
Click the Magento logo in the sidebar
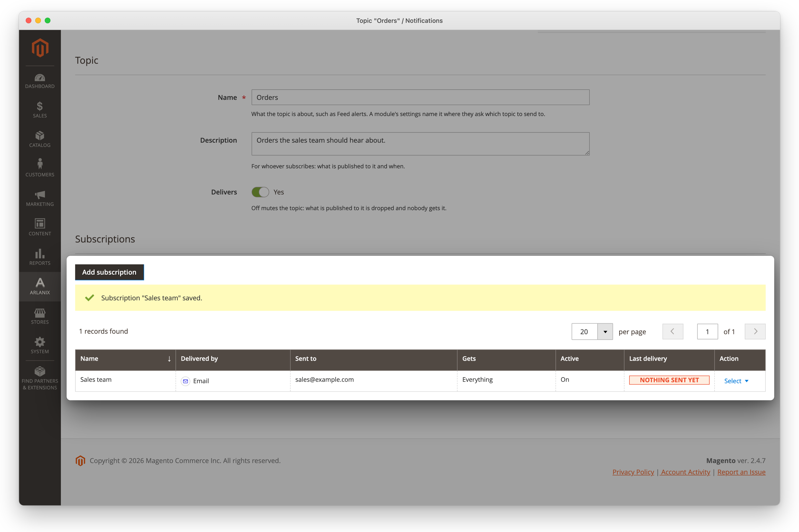tap(40, 48)
